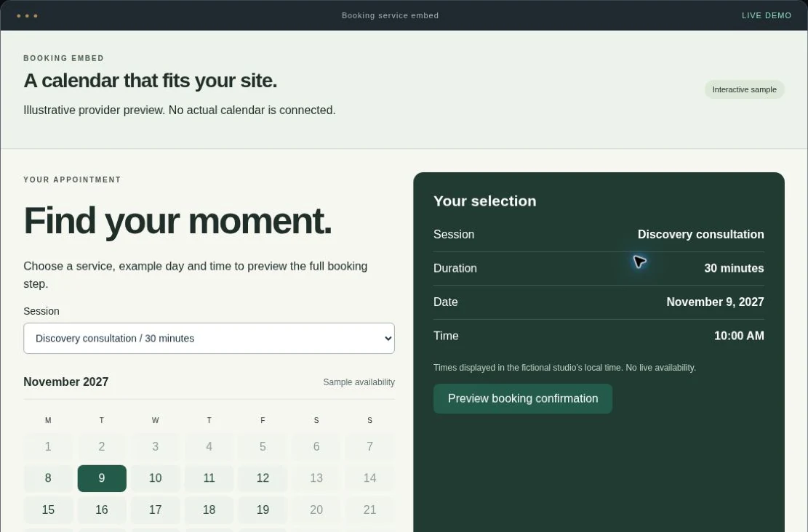Pick November 10 in the calendar

(x=155, y=478)
